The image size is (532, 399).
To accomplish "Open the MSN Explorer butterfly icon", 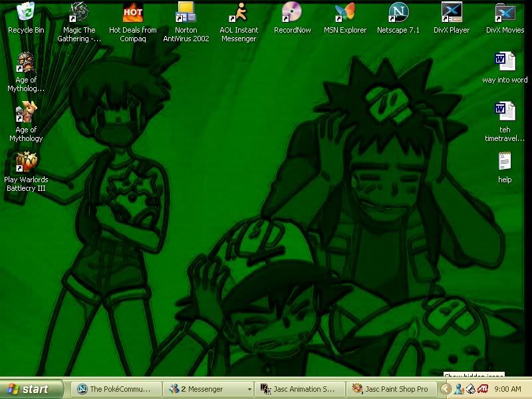I will (x=345, y=12).
